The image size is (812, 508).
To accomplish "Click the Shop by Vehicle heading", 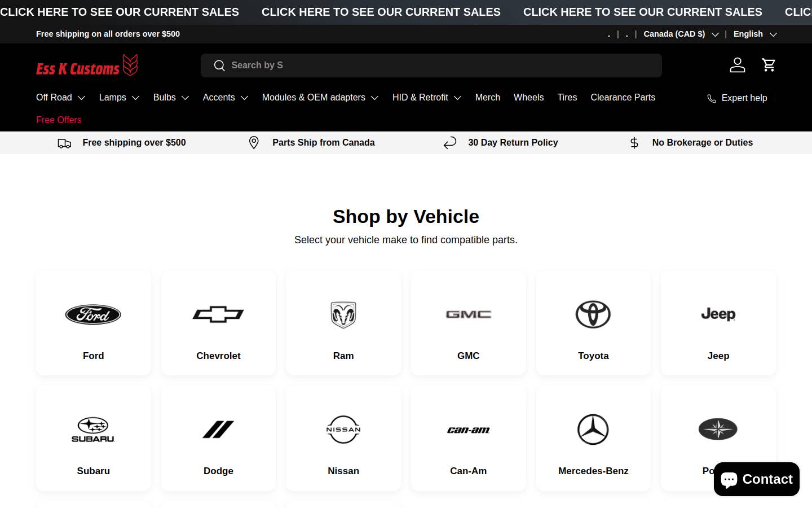I will pyautogui.click(x=406, y=217).
